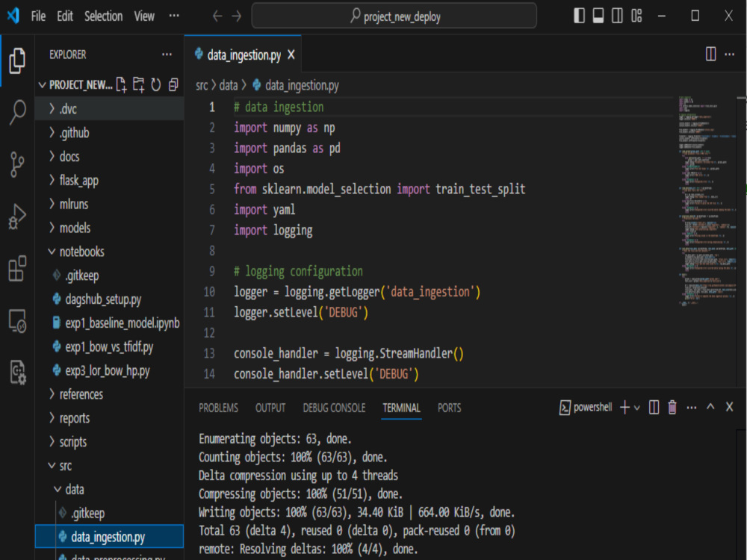Open exp3_lor_bow_hp.py file
This screenshot has width=747, height=560.
tap(110, 371)
